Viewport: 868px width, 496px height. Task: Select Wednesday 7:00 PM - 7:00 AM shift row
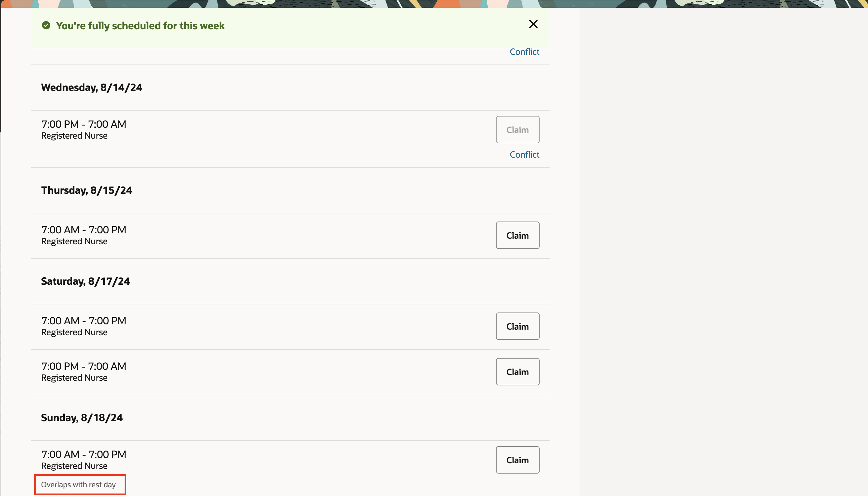point(83,124)
